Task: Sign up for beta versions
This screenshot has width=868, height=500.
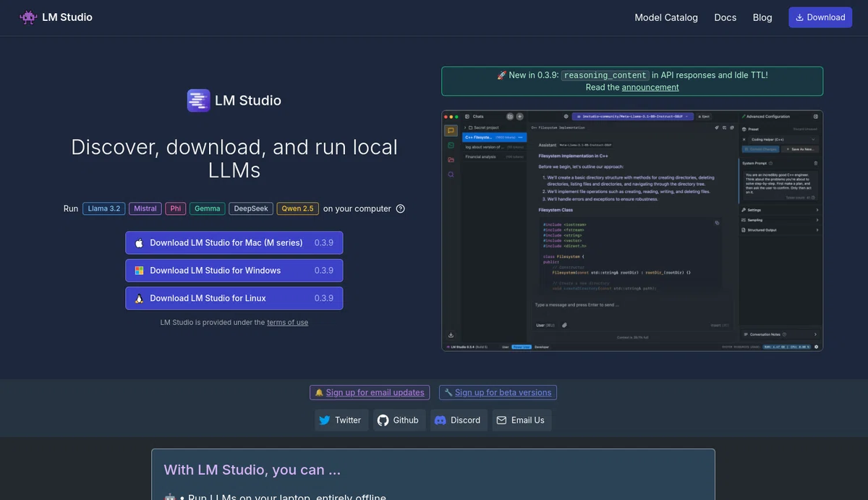Action: tap(498, 392)
